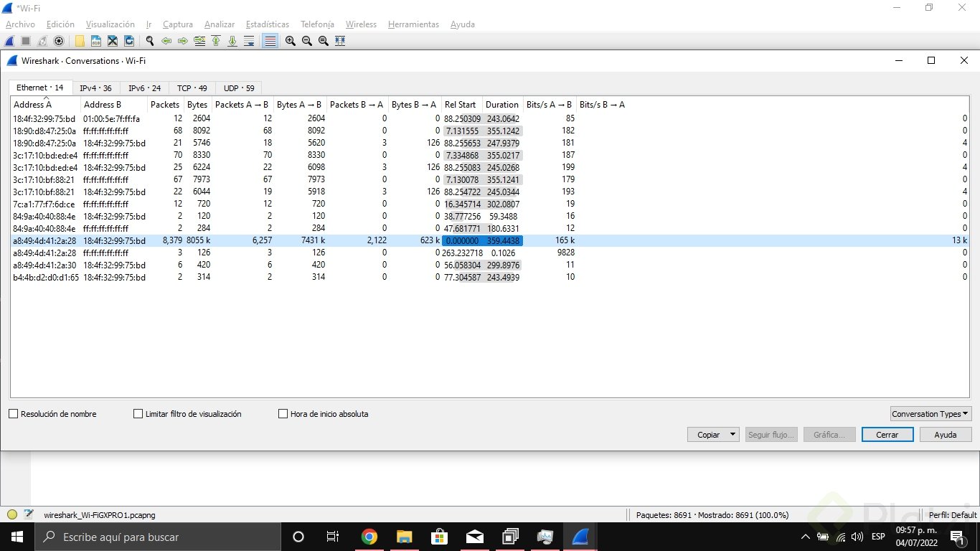Open Task View on the taskbar
The image size is (980, 551).
pos(333,537)
